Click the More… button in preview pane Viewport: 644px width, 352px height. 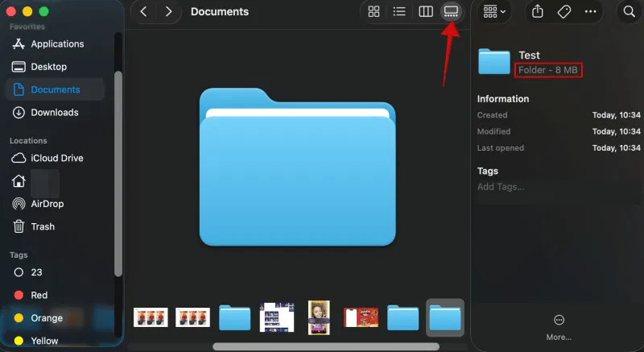559,328
